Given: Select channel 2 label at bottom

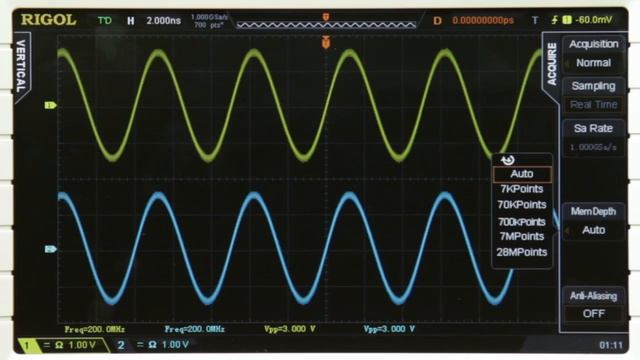Looking at the screenshot, I should [x=121, y=345].
